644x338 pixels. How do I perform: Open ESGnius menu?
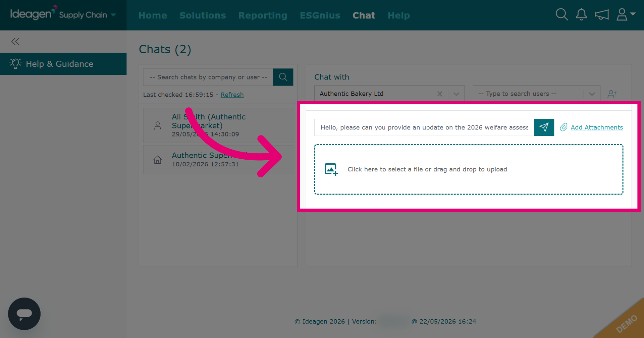(x=320, y=15)
